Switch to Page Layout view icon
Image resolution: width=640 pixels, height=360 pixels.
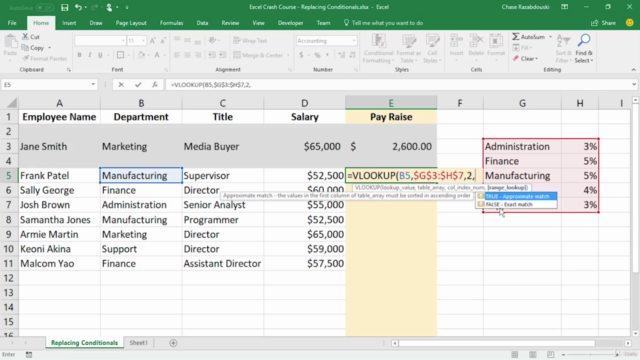click(533, 354)
